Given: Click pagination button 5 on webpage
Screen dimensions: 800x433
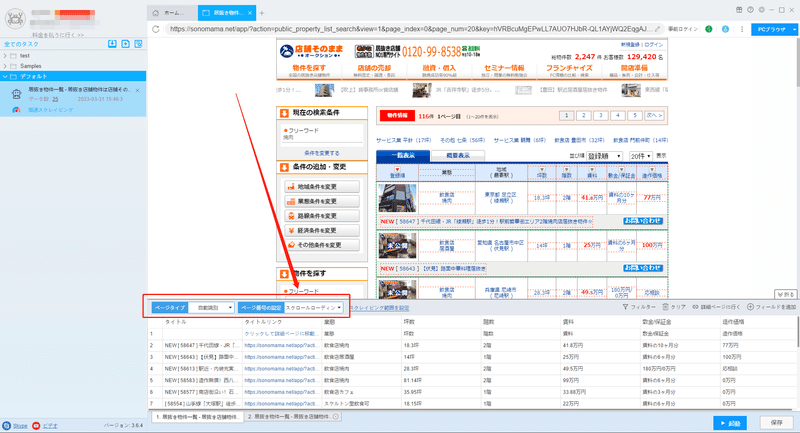Looking at the screenshot, I should 635,116.
